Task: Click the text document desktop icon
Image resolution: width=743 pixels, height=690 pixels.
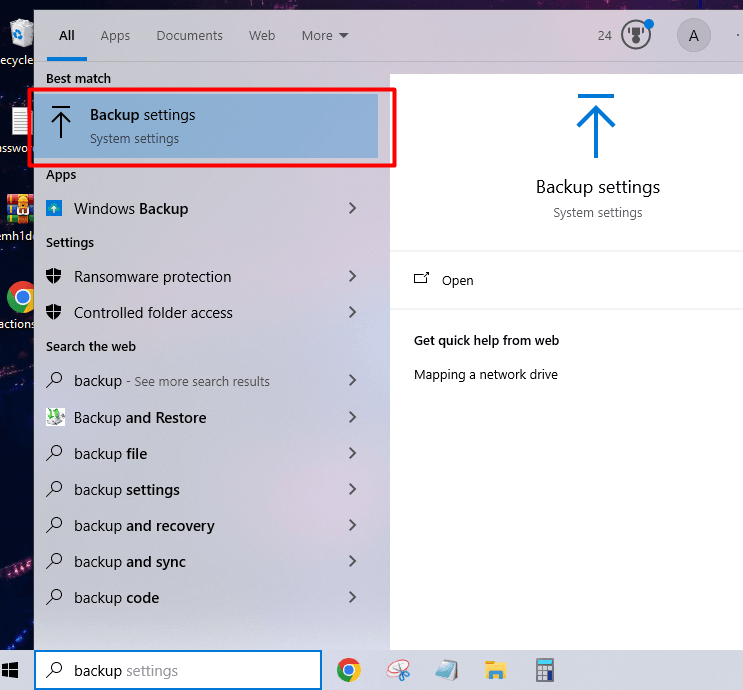Action: point(21,121)
